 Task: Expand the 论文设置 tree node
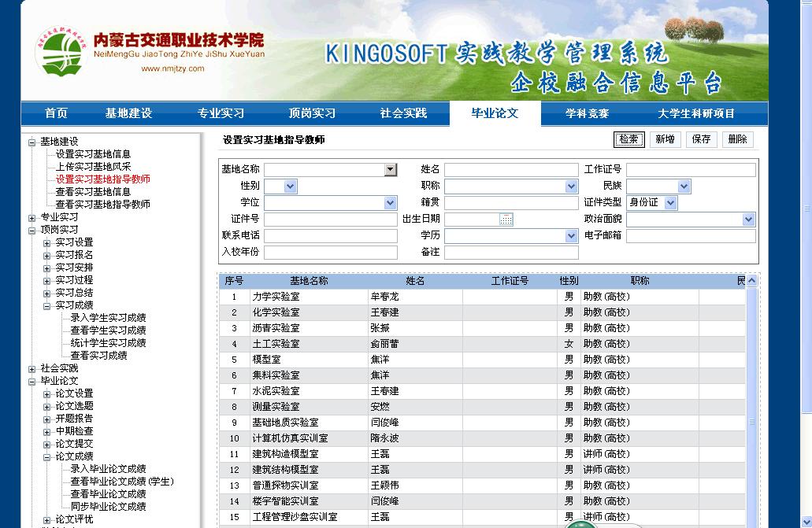(47, 394)
